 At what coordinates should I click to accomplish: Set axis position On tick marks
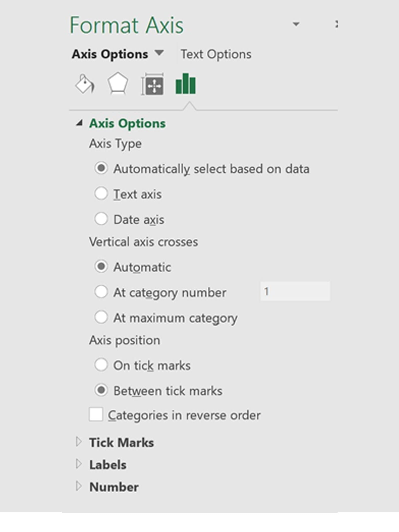(101, 365)
